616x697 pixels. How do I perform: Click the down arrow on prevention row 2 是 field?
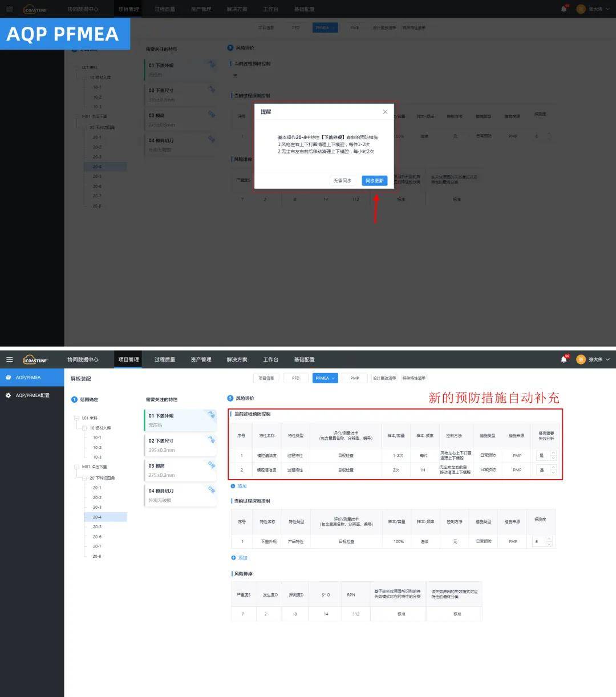[x=553, y=473]
